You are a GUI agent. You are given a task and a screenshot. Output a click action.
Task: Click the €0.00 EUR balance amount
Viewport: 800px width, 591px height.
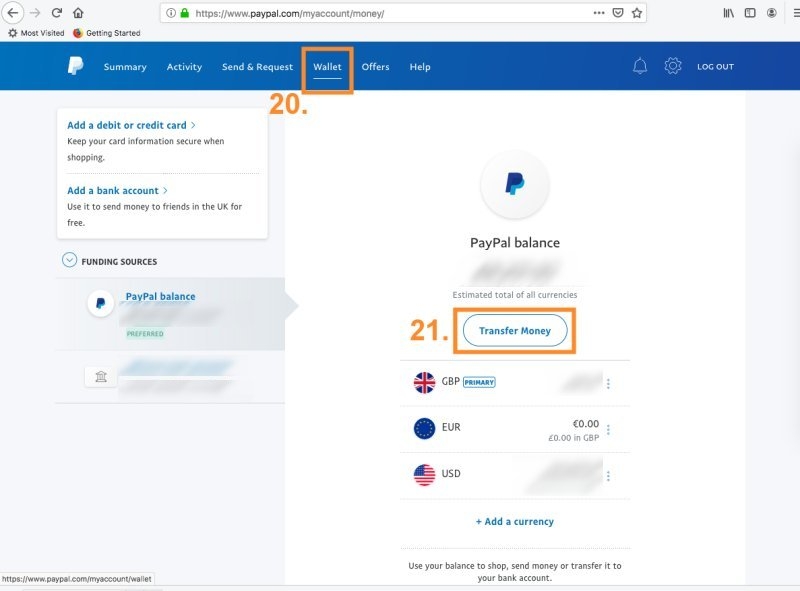(586, 424)
